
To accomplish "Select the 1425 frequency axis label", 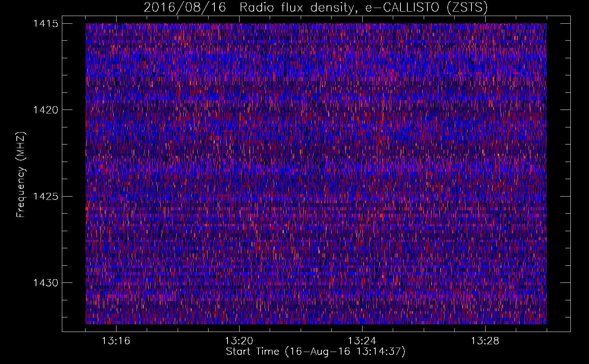I will point(46,197).
